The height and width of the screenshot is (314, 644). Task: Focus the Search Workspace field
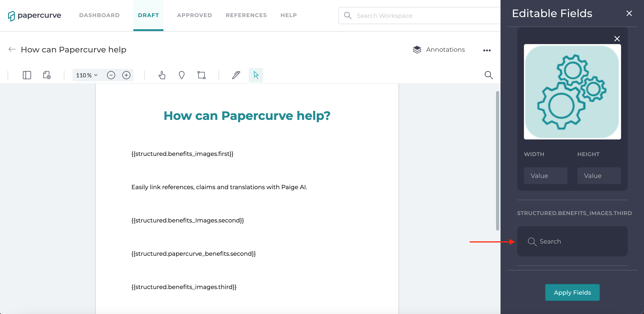tap(420, 16)
